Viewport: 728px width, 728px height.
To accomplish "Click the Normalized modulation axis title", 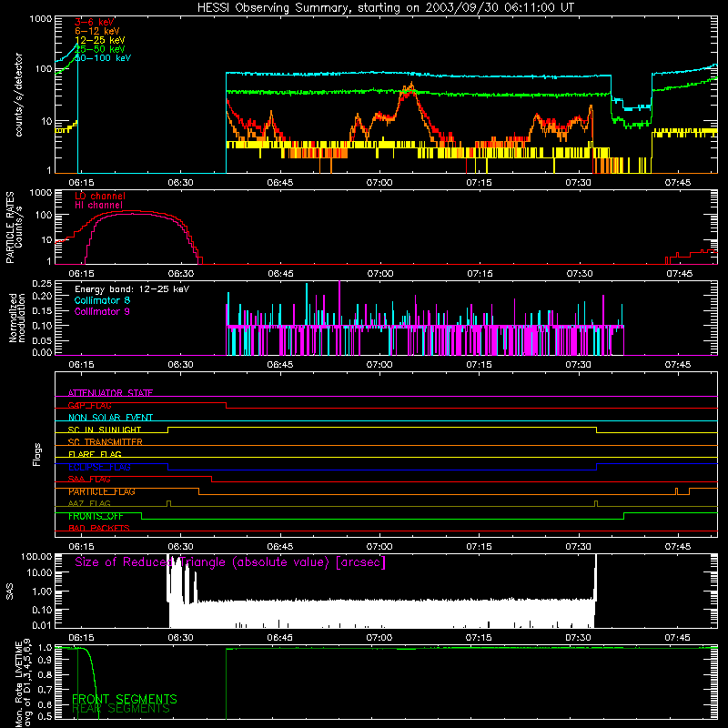I will [x=17, y=318].
